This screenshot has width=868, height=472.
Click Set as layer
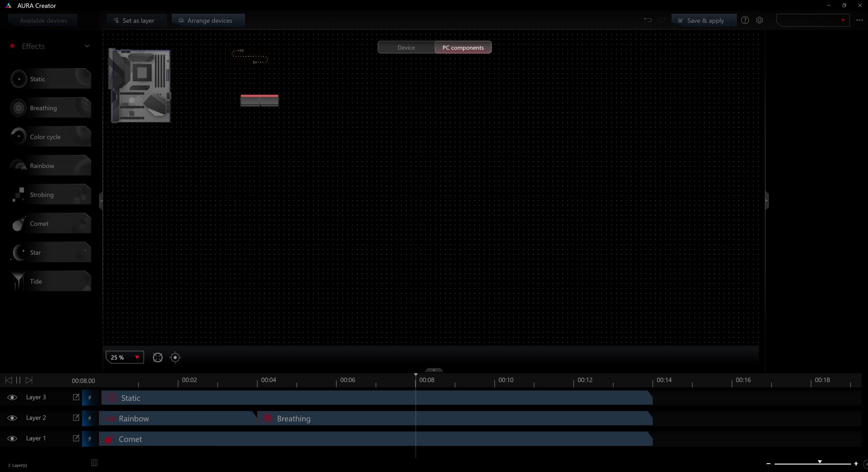pyautogui.click(x=137, y=20)
